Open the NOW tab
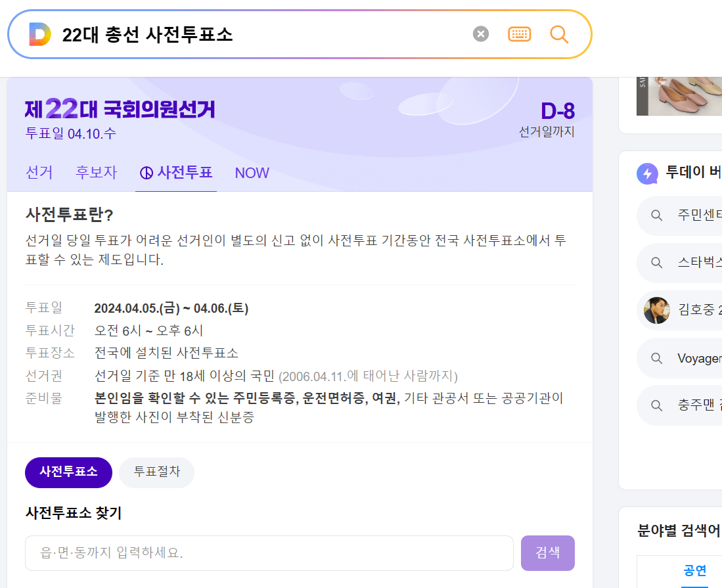Viewport: 722px width, 588px height. click(252, 172)
